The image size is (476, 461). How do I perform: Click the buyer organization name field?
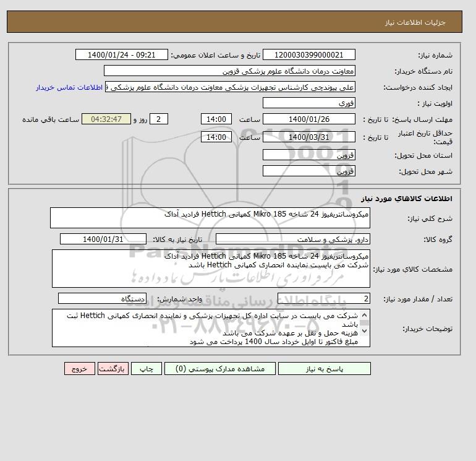(229, 71)
